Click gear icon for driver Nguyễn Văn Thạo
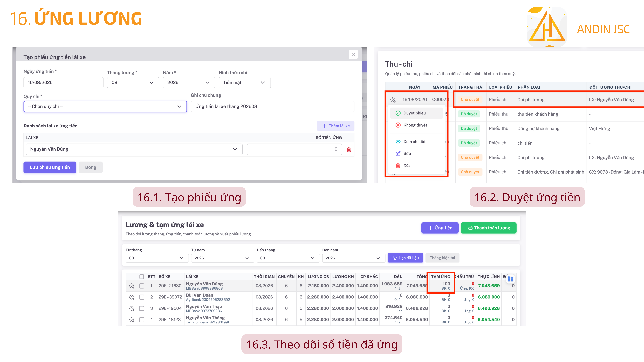The image size is (644, 362). (x=131, y=308)
